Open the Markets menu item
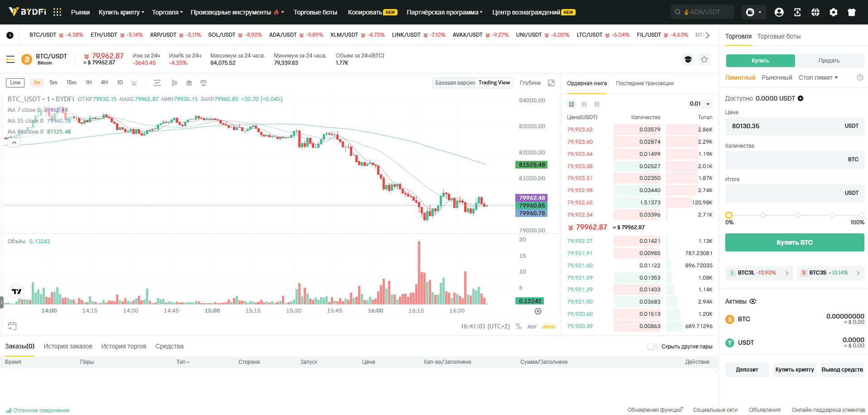This screenshot has width=868, height=415. point(80,12)
